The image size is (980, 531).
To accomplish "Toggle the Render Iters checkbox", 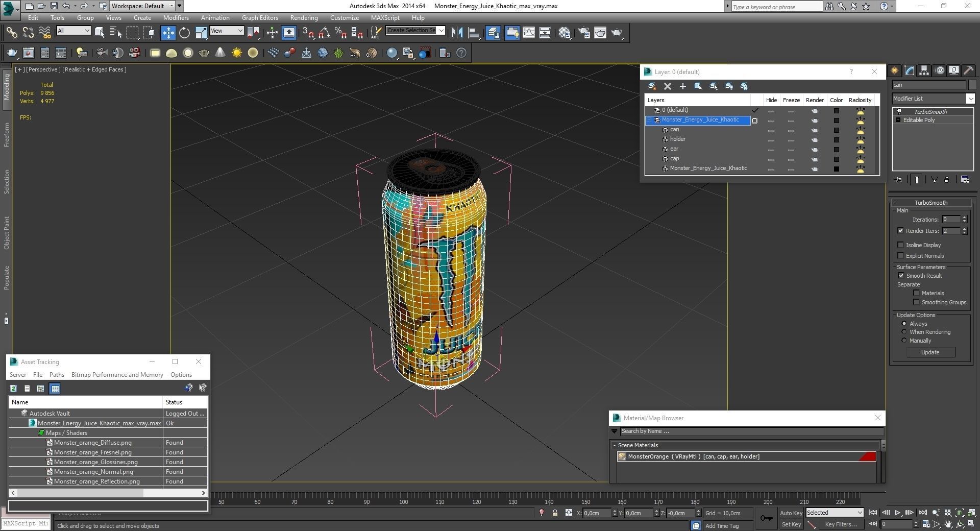I will 900,231.
